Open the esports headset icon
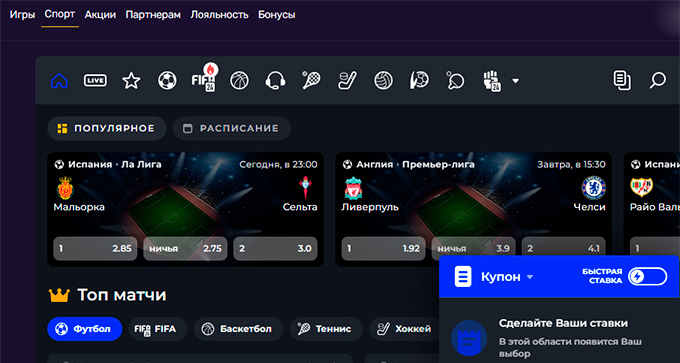Image resolution: width=680 pixels, height=363 pixels. [x=275, y=81]
